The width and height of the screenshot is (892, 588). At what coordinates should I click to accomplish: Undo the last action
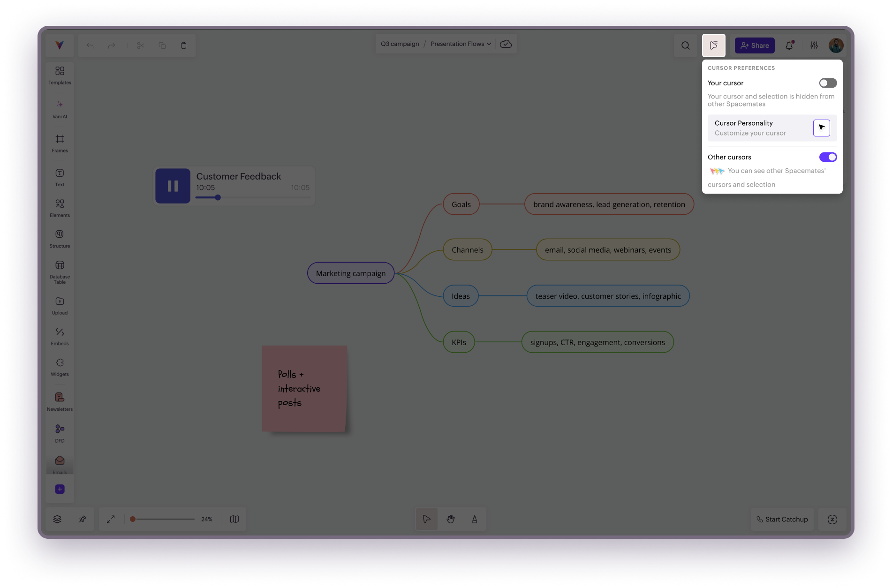click(90, 45)
